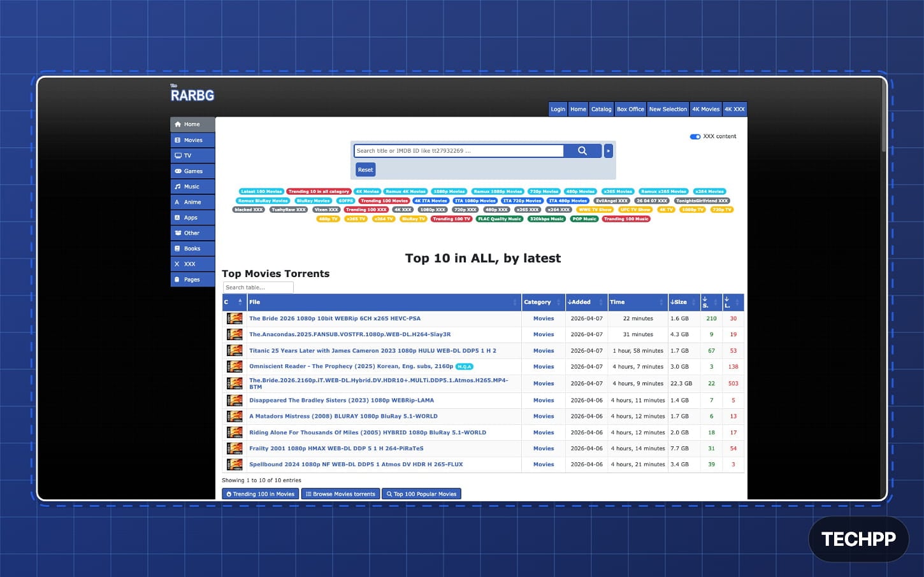Click the thumbnail icon in The.Anacondas.2025 row
This screenshot has width=924, height=577.
pos(235,334)
